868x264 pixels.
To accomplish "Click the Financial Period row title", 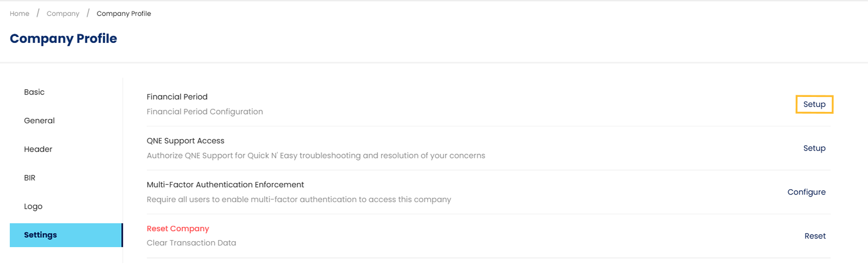I will pyautogui.click(x=177, y=97).
